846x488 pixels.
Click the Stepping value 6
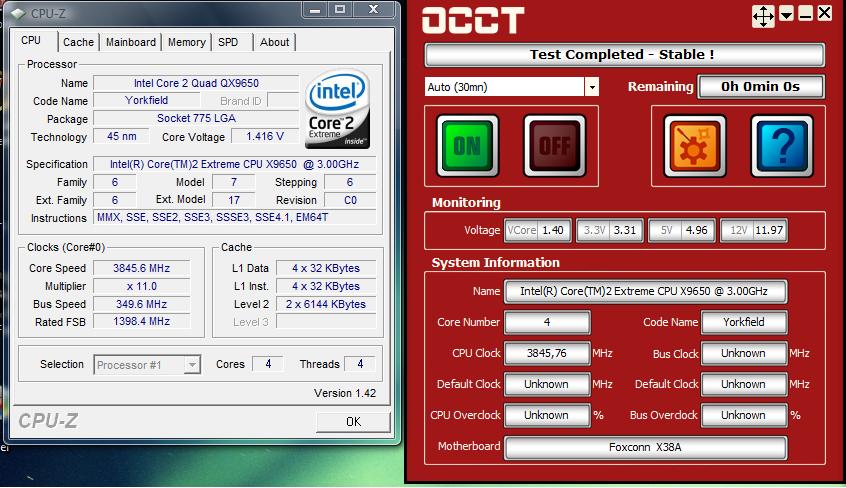pyautogui.click(x=350, y=182)
